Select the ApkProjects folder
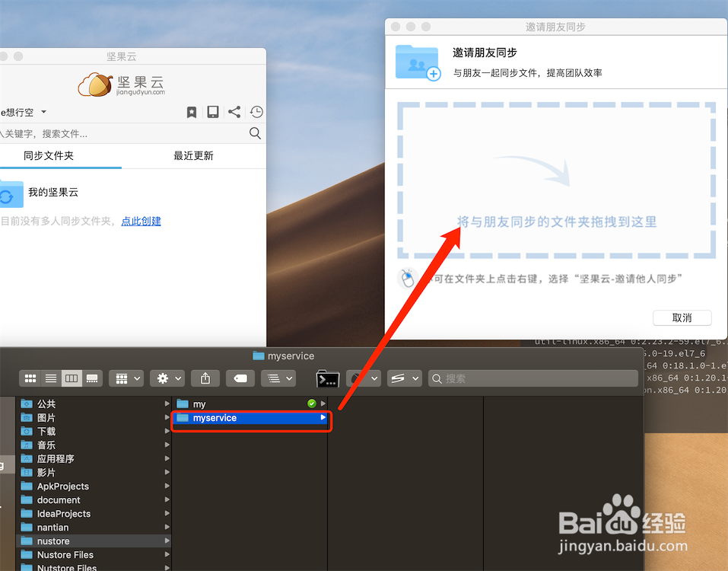 point(95,486)
